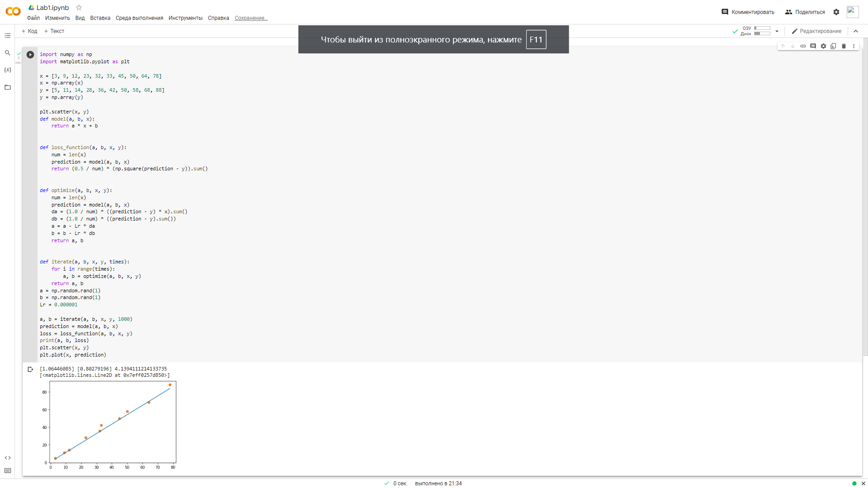Move the cell up arrow
Screen dimensions: 868x488
click(x=783, y=46)
